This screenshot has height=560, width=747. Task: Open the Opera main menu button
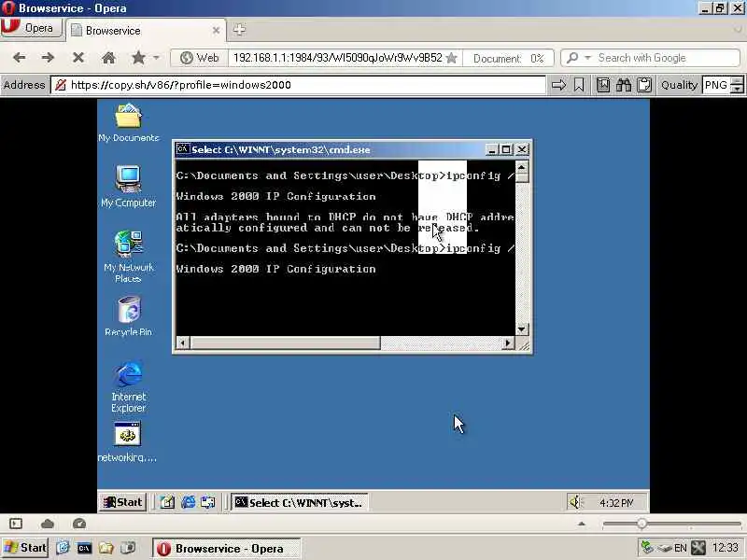coord(32,28)
